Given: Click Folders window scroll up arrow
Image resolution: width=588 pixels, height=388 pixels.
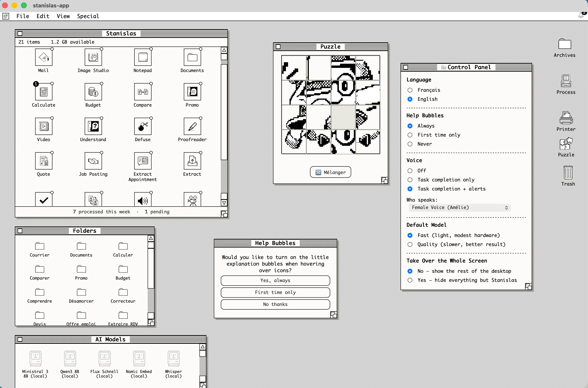Looking at the screenshot, I should pyautogui.click(x=151, y=238).
